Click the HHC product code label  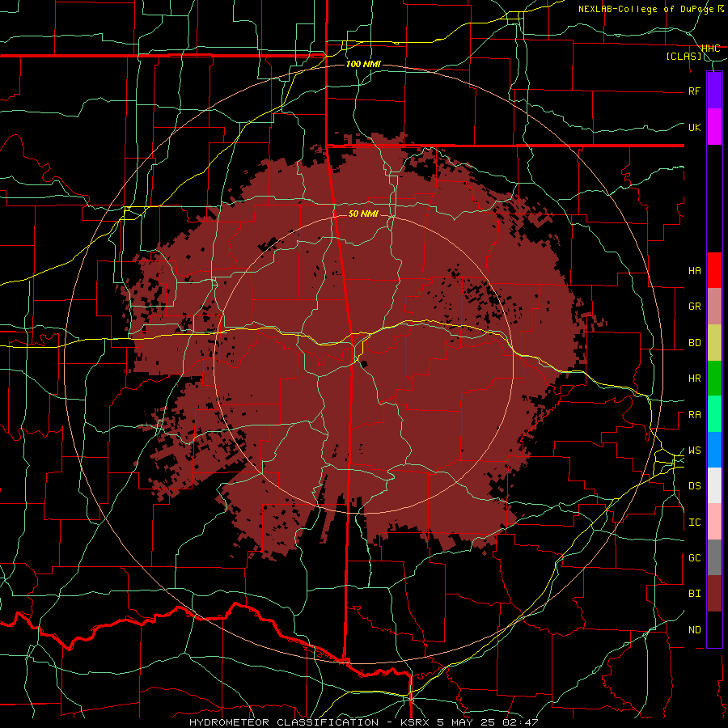710,49
